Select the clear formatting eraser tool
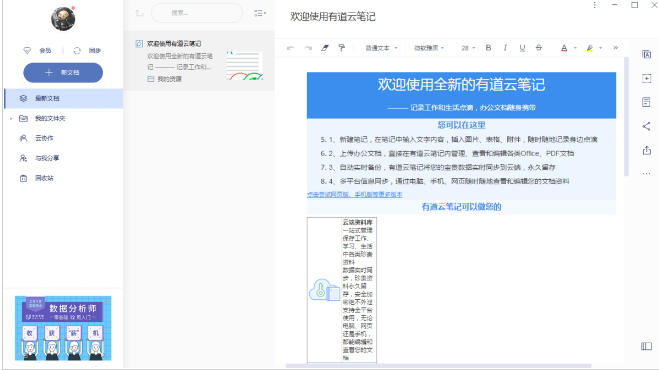The width and height of the screenshot is (659, 370). (325, 48)
